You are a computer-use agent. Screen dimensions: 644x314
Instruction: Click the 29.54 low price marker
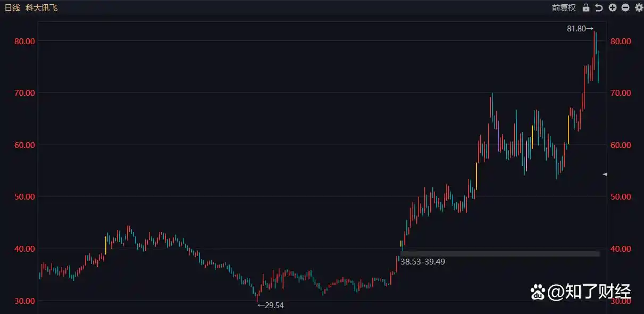coord(270,305)
